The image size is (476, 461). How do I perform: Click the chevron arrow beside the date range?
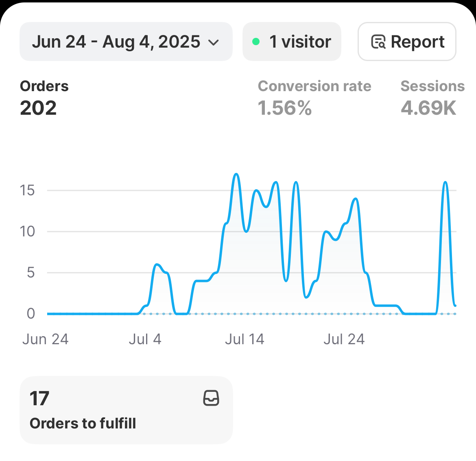pos(214,42)
